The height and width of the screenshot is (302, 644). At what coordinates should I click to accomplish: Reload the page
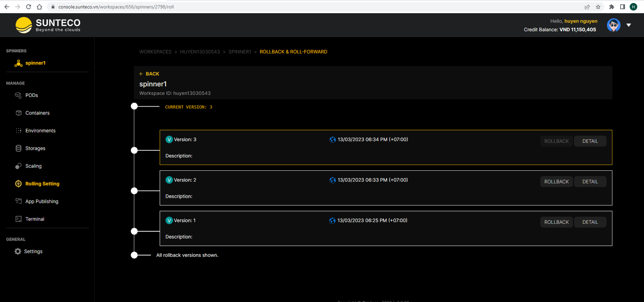[28, 7]
